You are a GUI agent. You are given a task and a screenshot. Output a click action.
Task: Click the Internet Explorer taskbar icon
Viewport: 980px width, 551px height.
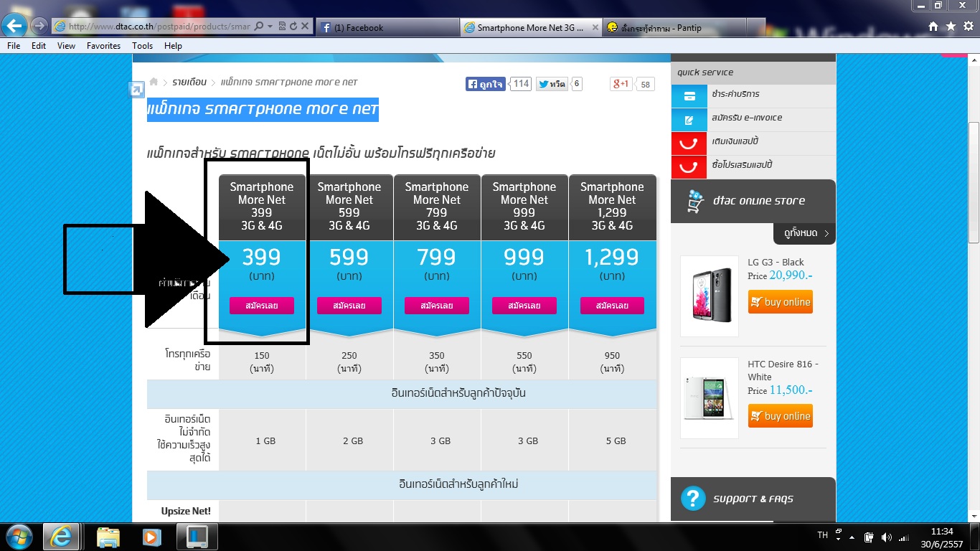61,537
